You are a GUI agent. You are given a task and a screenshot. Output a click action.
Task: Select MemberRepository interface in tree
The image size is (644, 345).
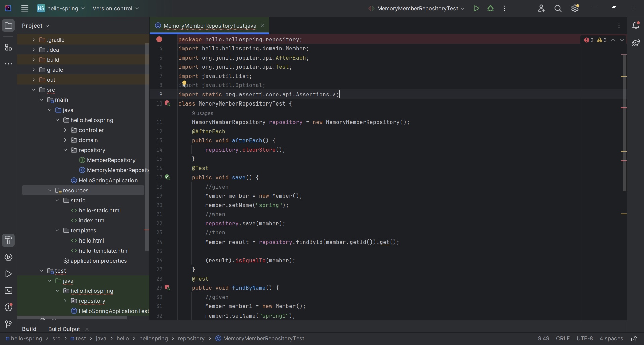107,160
